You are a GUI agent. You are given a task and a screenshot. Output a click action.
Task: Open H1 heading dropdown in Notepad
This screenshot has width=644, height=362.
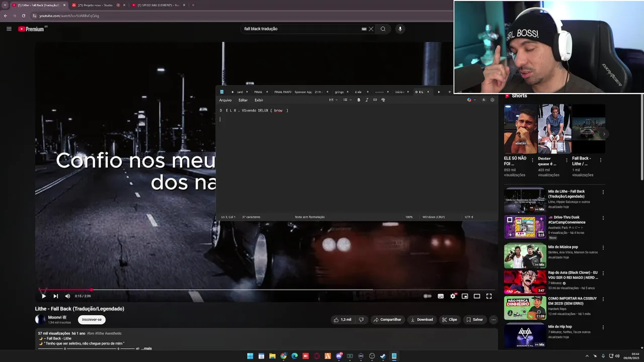pyautogui.click(x=333, y=100)
